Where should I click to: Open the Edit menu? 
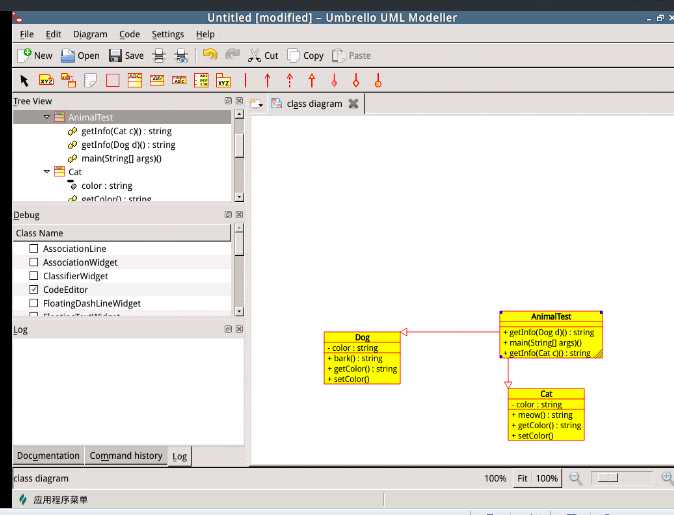tap(53, 34)
